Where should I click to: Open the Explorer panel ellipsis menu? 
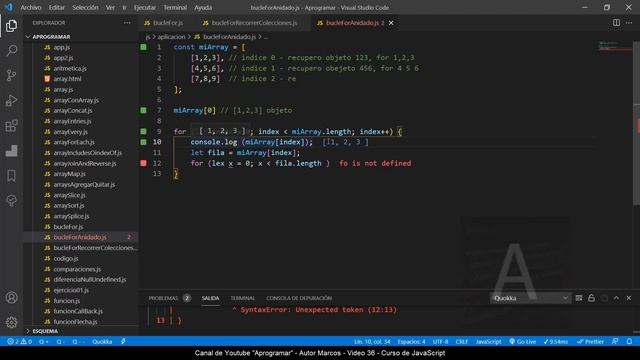point(127,23)
